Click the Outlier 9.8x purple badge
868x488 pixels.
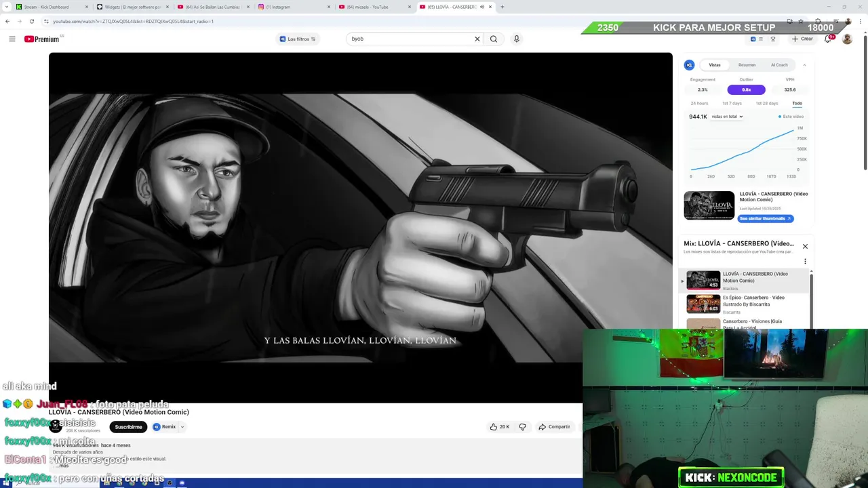[x=746, y=89]
